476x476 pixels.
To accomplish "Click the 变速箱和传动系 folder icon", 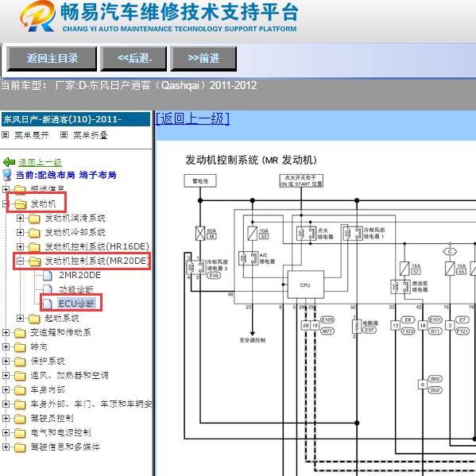I will pos(20,333).
